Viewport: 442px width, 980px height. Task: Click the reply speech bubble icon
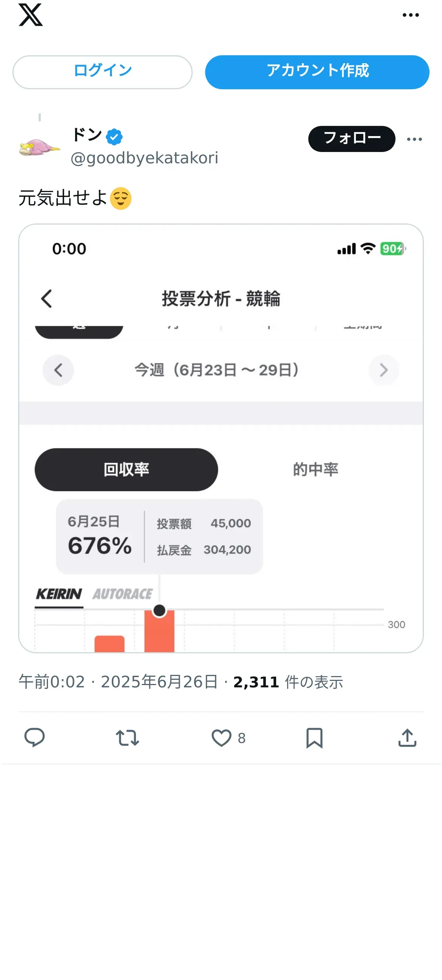point(35,738)
